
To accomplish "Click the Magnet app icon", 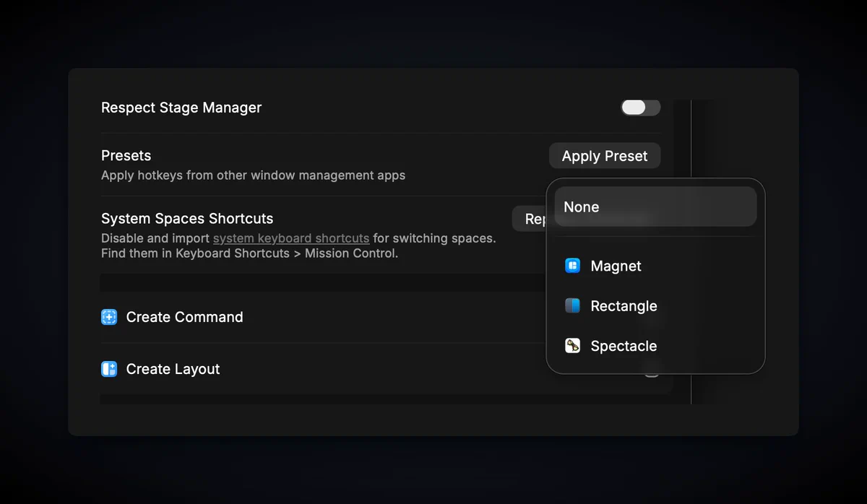I will 572,266.
